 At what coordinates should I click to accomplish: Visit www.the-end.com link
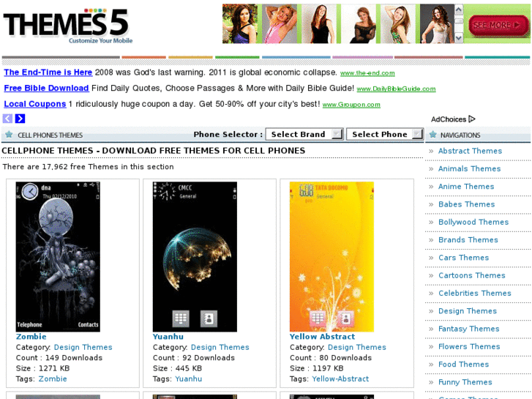click(x=367, y=73)
